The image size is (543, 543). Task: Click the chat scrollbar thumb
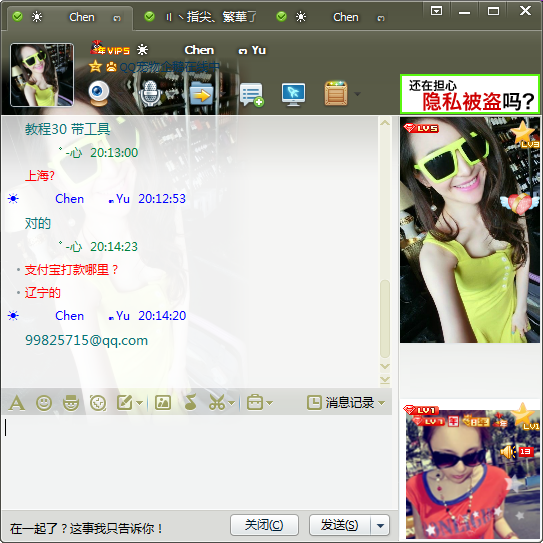pyautogui.click(x=385, y=319)
